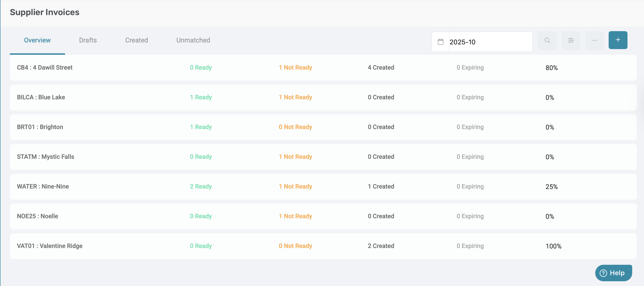This screenshot has width=644, height=286.
Task: Click the magnifier search icon
Action: (x=547, y=40)
